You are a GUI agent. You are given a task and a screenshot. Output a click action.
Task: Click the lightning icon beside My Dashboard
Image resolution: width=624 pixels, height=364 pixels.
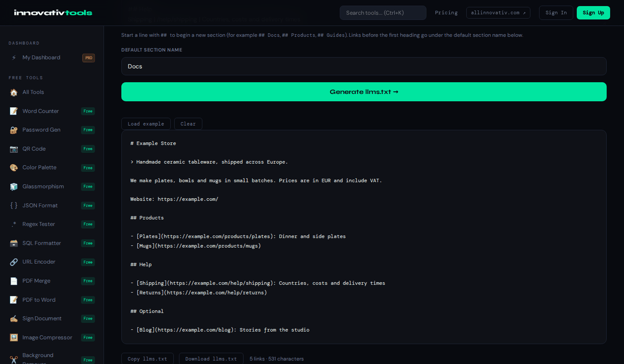tap(14, 58)
